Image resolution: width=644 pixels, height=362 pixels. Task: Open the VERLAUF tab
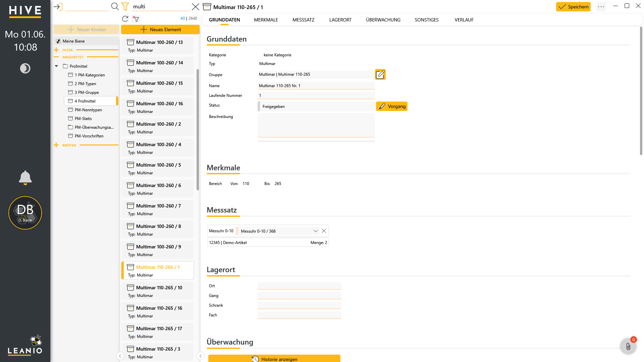(464, 20)
